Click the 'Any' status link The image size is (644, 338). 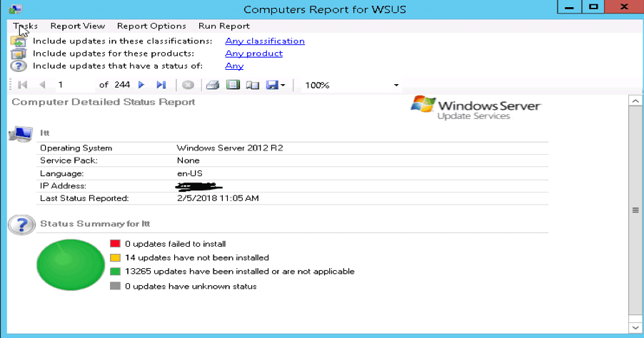[234, 66]
